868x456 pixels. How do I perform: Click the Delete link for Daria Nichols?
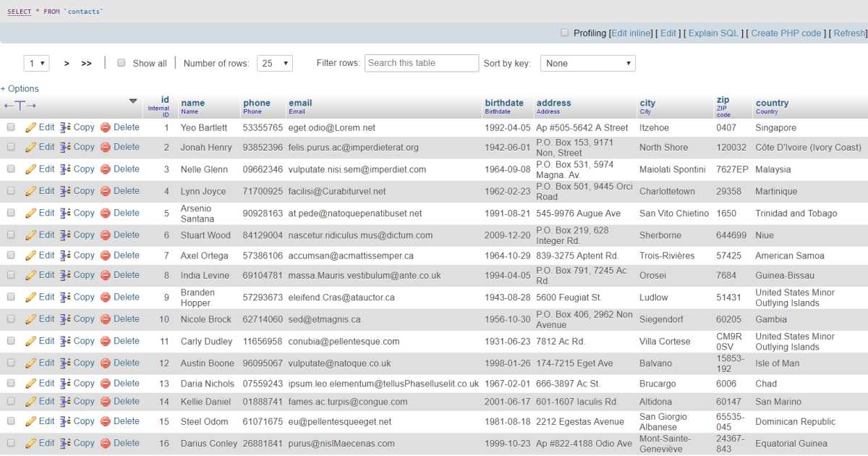click(x=127, y=384)
